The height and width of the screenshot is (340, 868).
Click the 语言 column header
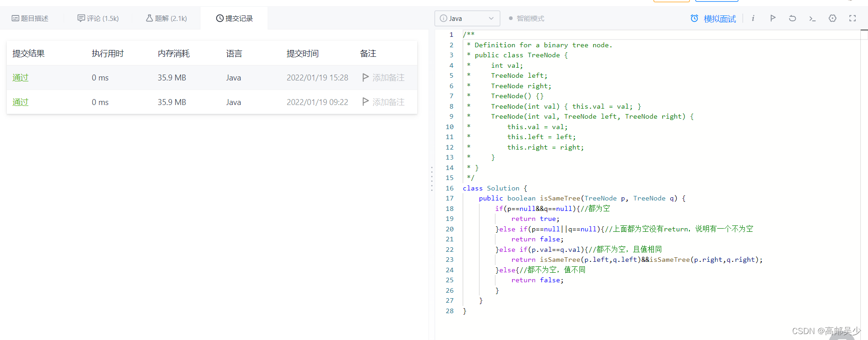tap(234, 54)
